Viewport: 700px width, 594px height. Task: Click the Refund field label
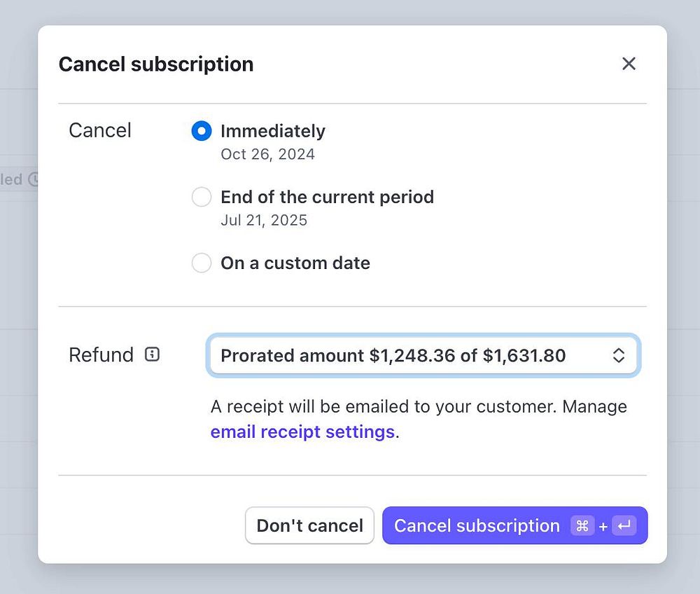pyautogui.click(x=101, y=354)
